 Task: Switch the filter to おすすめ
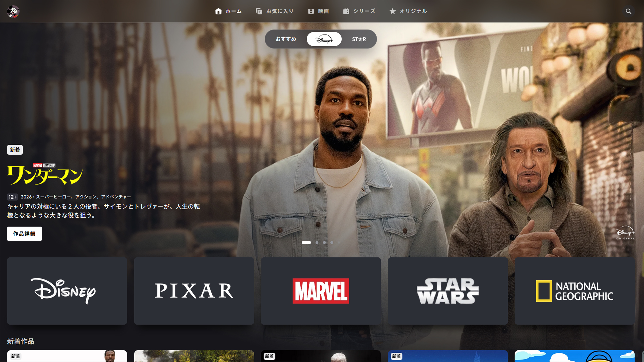286,39
